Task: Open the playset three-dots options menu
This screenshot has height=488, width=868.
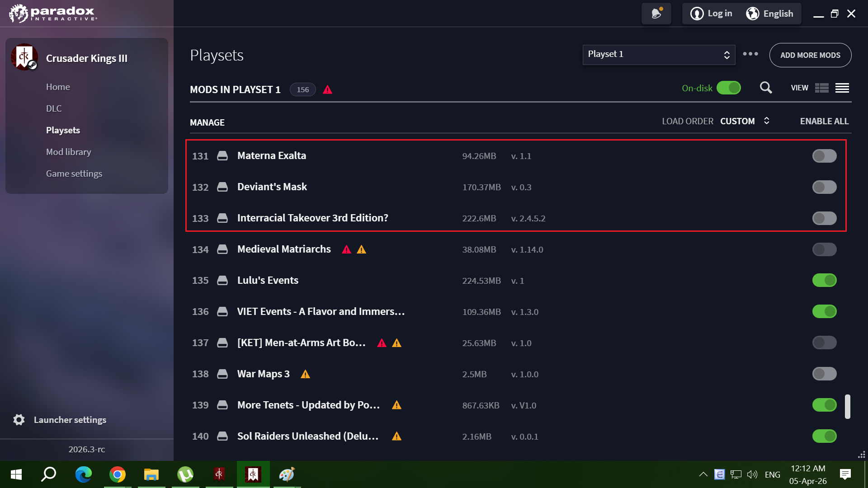Action: coord(750,54)
